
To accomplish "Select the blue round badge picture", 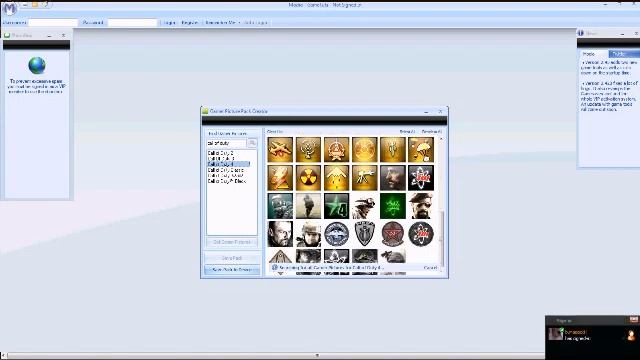I will pos(336,234).
